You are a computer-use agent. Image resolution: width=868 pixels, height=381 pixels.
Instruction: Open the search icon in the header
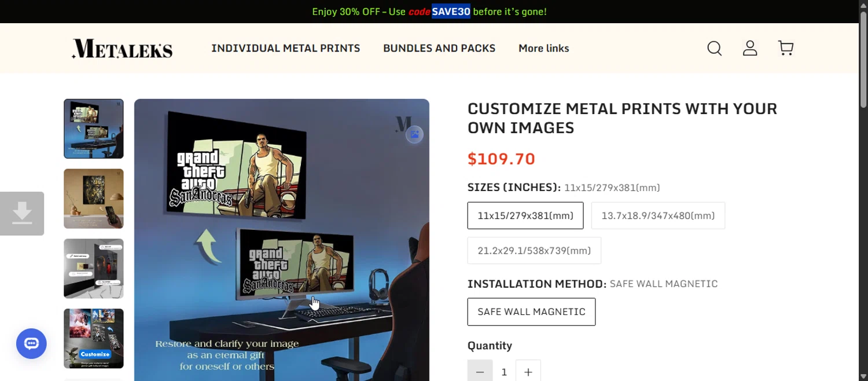tap(715, 48)
